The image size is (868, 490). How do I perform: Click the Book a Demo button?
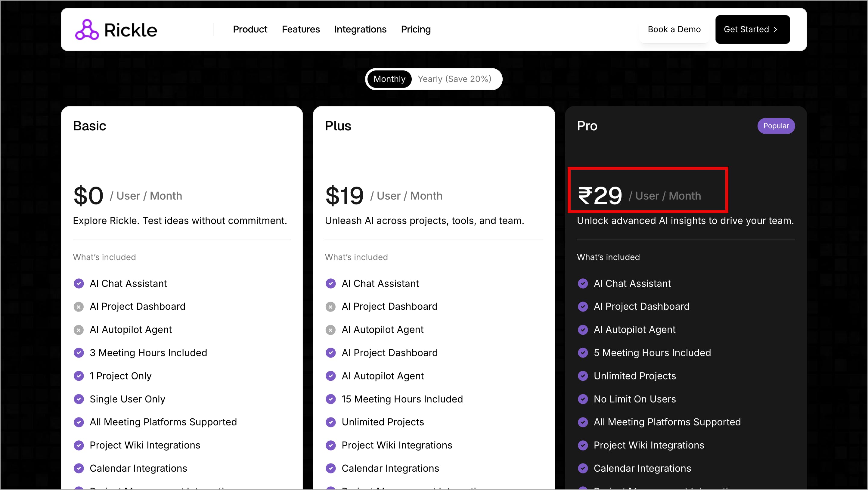click(674, 29)
